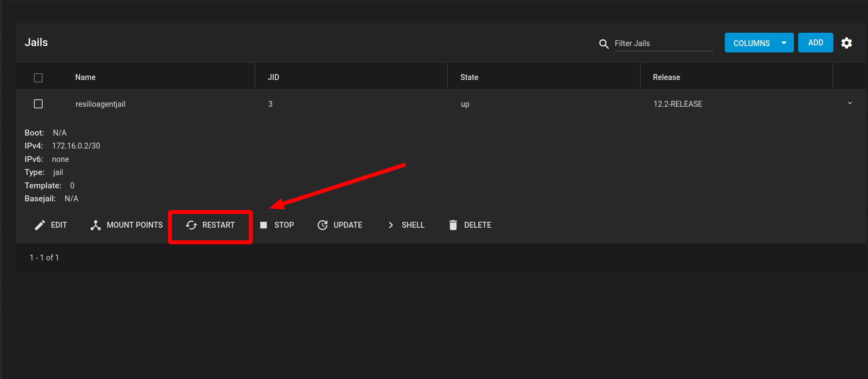The width and height of the screenshot is (868, 379).
Task: Sort by the JID column header
Action: point(273,77)
